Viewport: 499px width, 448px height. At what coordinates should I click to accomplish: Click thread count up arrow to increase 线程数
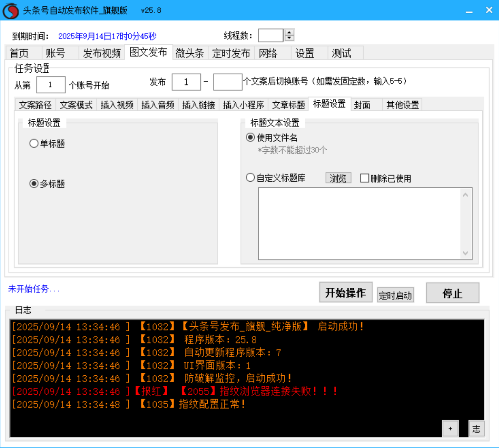click(288, 32)
